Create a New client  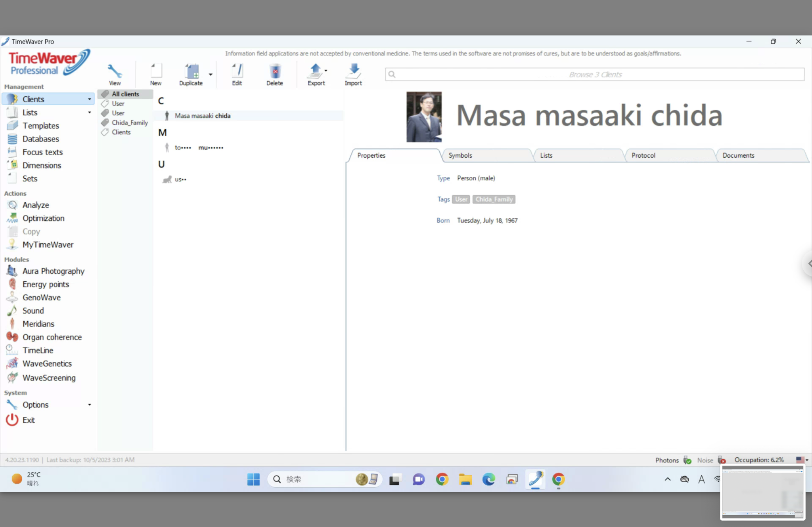pos(156,74)
